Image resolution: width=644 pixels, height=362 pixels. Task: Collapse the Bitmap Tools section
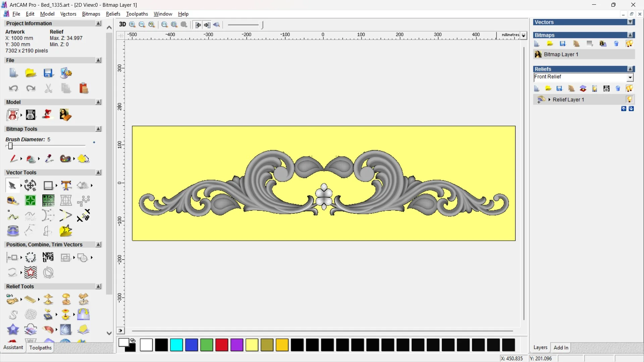point(98,129)
